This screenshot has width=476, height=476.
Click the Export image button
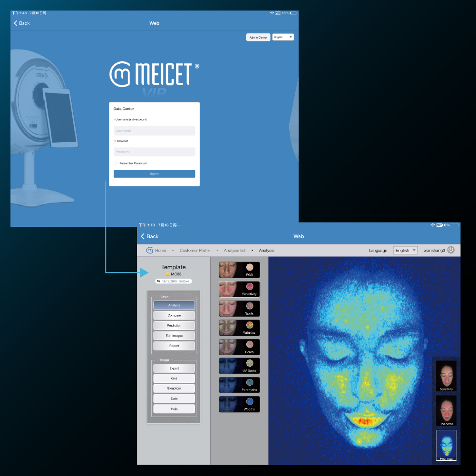click(x=174, y=368)
